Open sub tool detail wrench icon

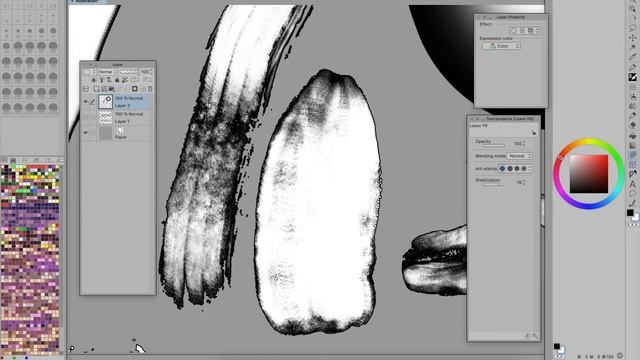535,336
